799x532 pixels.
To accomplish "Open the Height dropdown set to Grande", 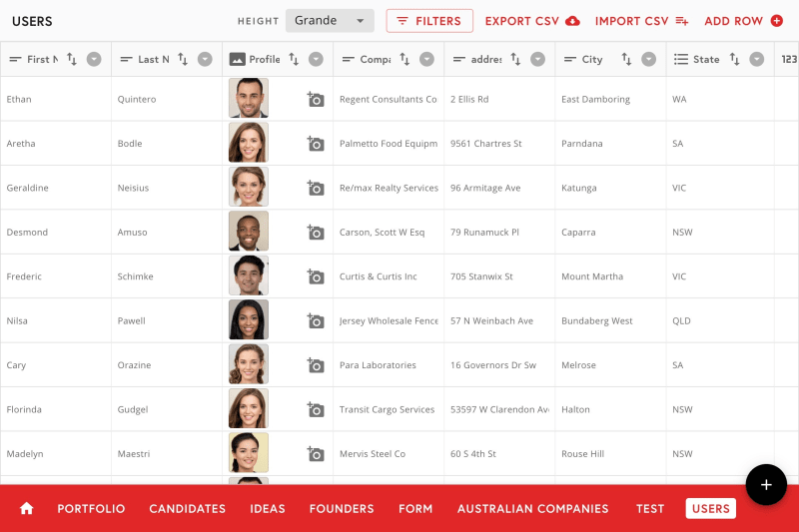I will [330, 21].
